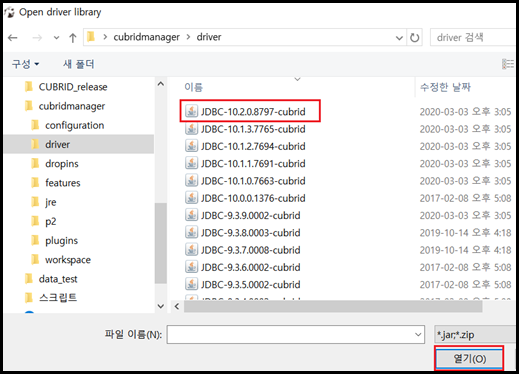Select JDBC-9.3.9.0002-cubrid file

click(x=250, y=216)
